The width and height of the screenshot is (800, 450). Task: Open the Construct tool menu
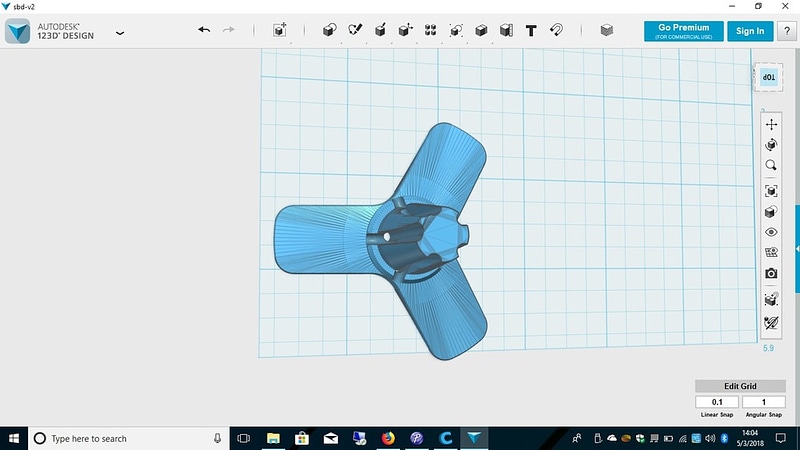click(x=380, y=30)
